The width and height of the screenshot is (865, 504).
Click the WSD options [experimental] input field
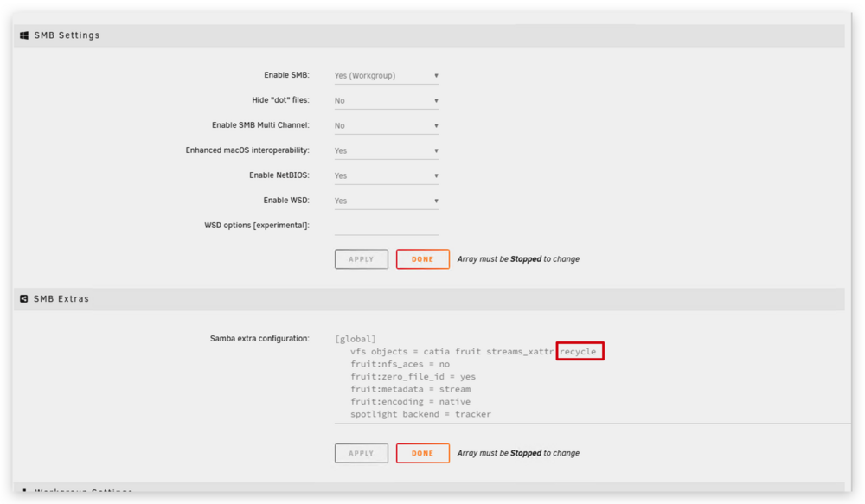pos(386,226)
